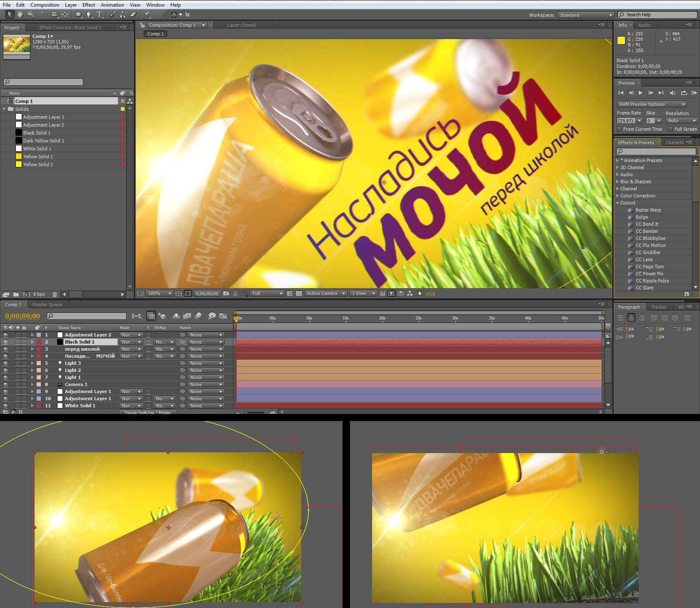Switch to the Audio tab
The height and width of the screenshot is (608, 700).
(x=644, y=25)
